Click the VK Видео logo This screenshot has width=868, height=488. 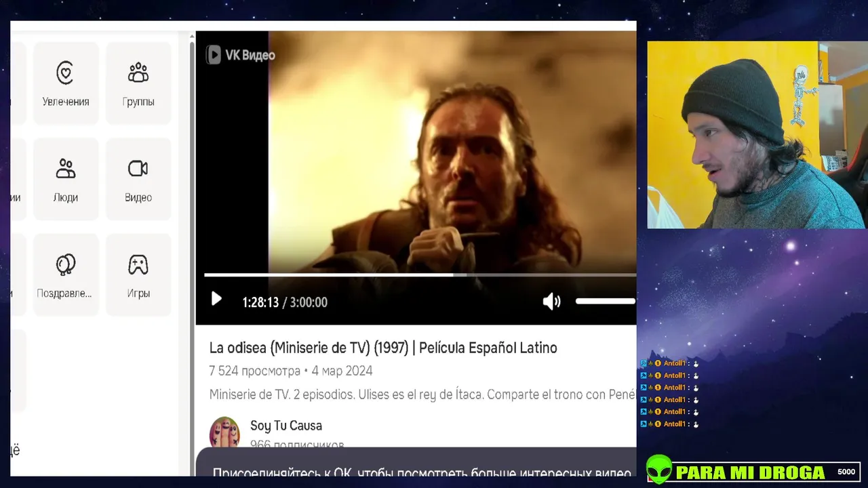coord(241,55)
